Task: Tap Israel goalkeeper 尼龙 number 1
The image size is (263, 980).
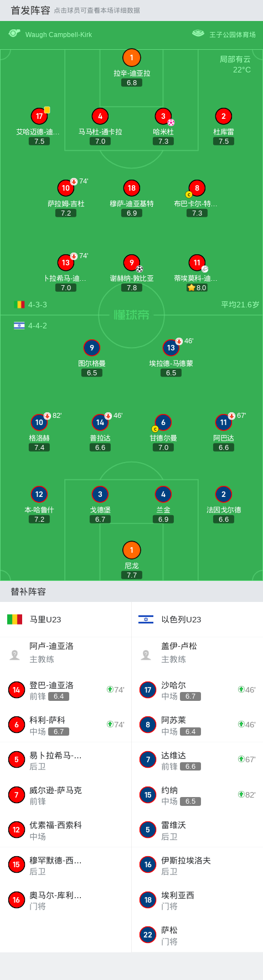Action: (x=132, y=550)
